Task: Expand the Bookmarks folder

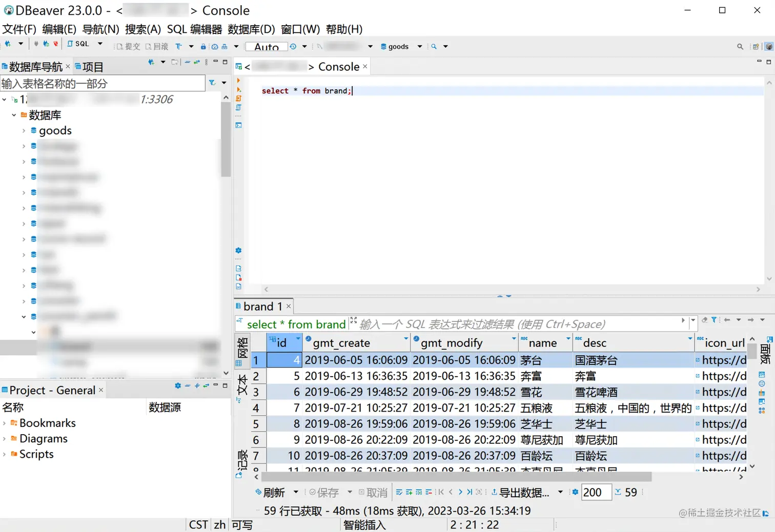Action: (5, 423)
